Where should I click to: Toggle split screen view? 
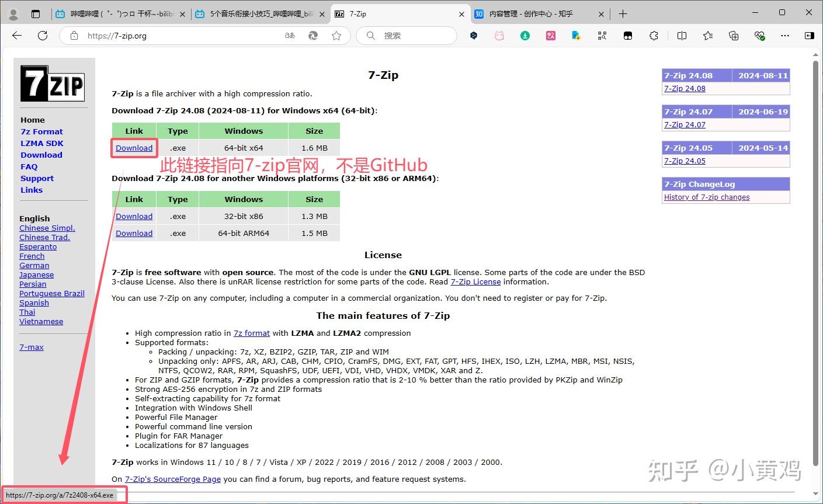pos(681,36)
